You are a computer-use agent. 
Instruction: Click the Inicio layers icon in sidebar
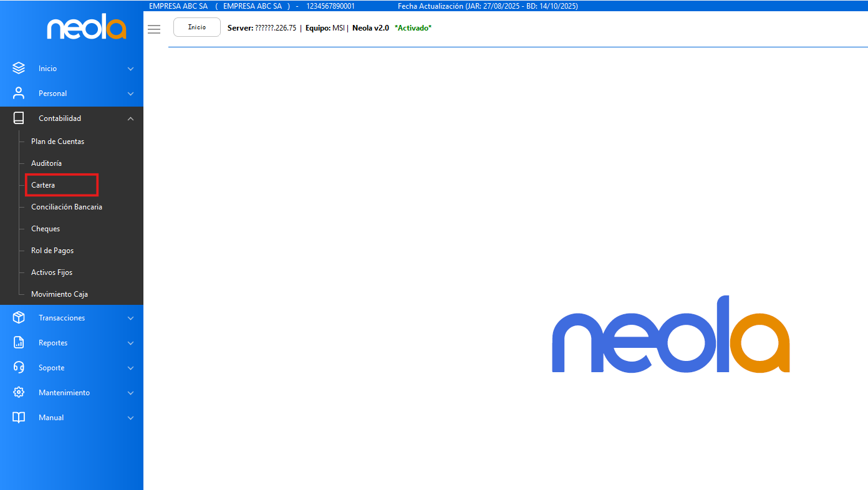pyautogui.click(x=19, y=69)
